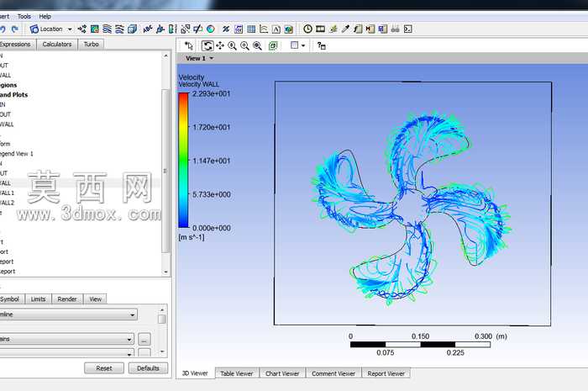Click the Defaults button

tap(148, 368)
